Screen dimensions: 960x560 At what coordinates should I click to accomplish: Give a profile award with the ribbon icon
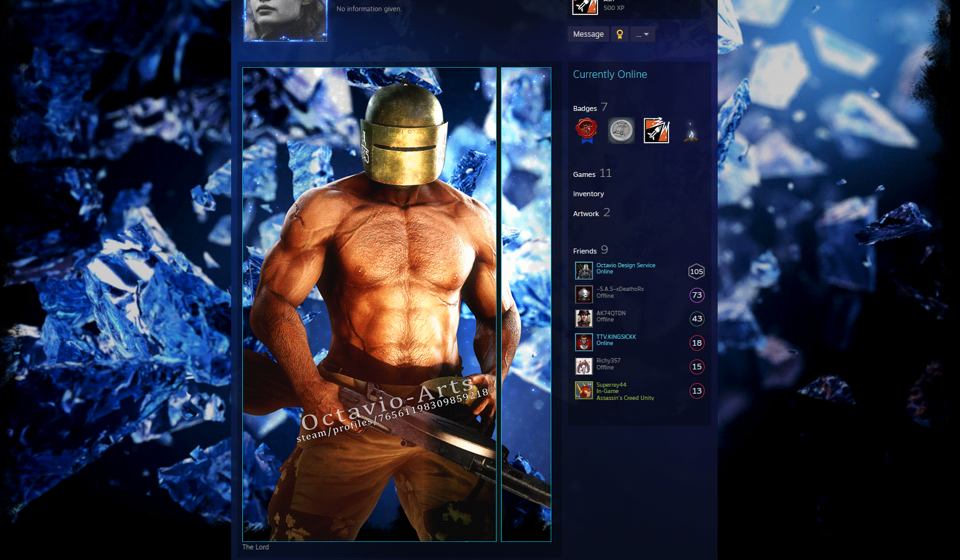(x=619, y=34)
